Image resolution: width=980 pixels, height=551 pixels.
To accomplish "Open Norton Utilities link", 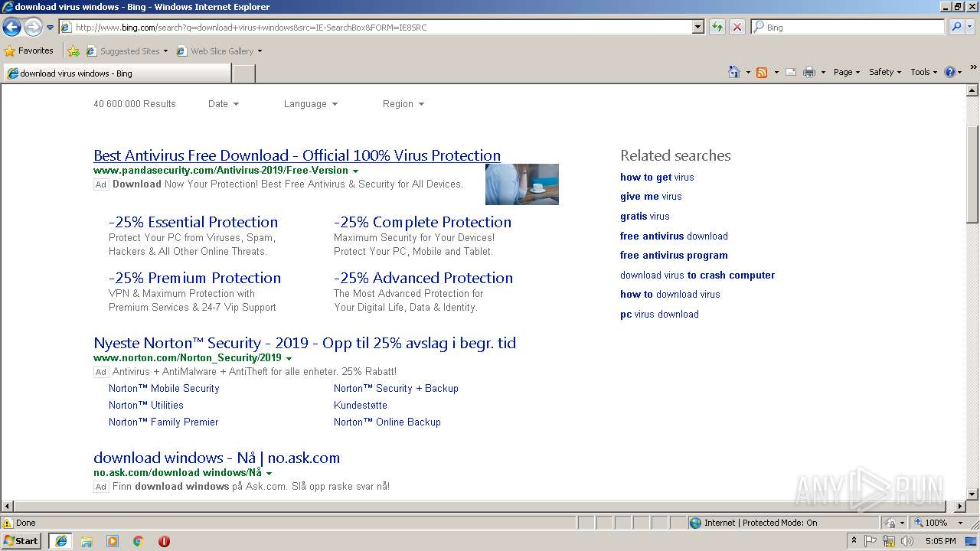I will pyautogui.click(x=146, y=405).
